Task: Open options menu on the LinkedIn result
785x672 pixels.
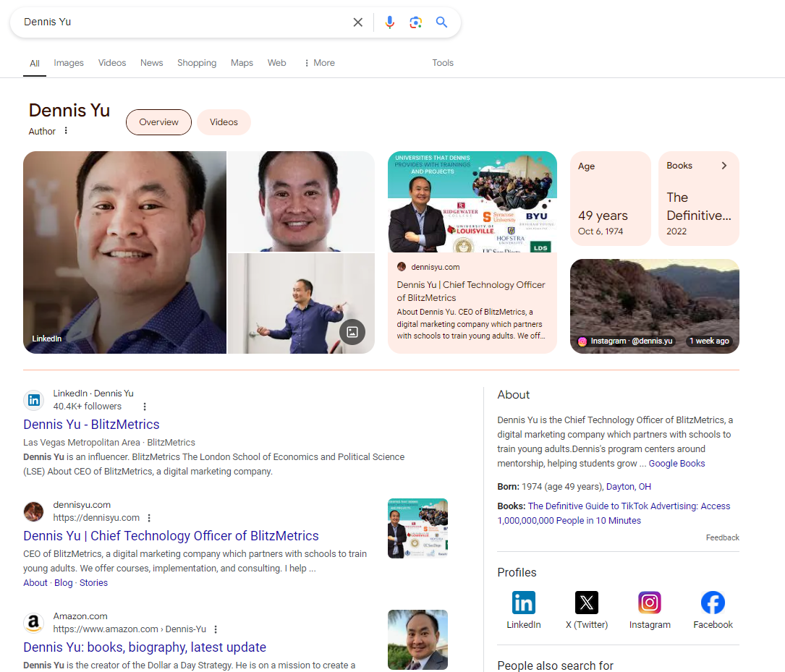Action: click(144, 407)
